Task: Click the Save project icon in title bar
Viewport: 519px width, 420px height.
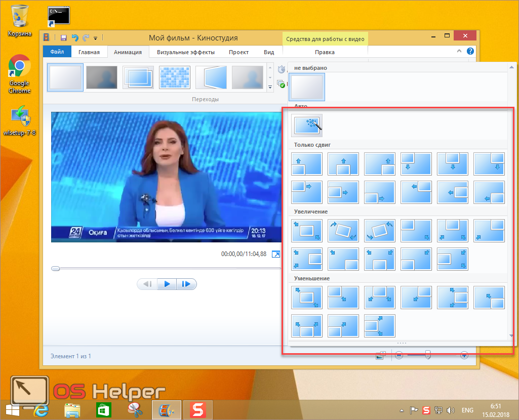Action: coord(64,38)
